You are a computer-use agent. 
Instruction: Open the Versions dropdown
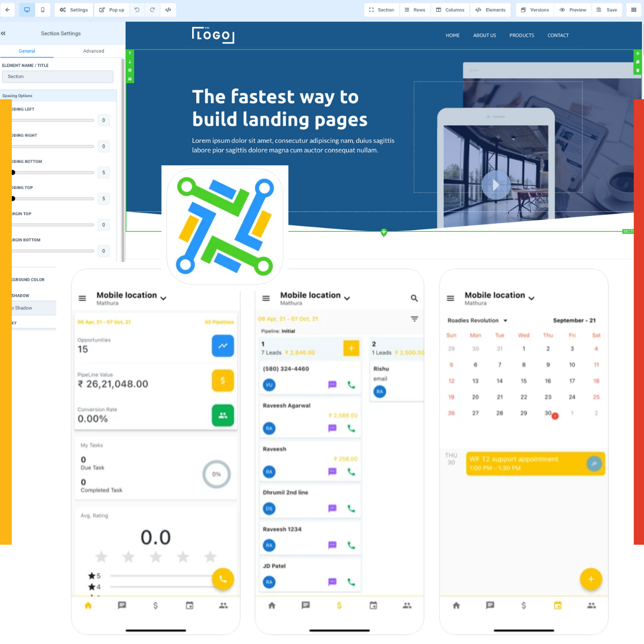pos(534,10)
